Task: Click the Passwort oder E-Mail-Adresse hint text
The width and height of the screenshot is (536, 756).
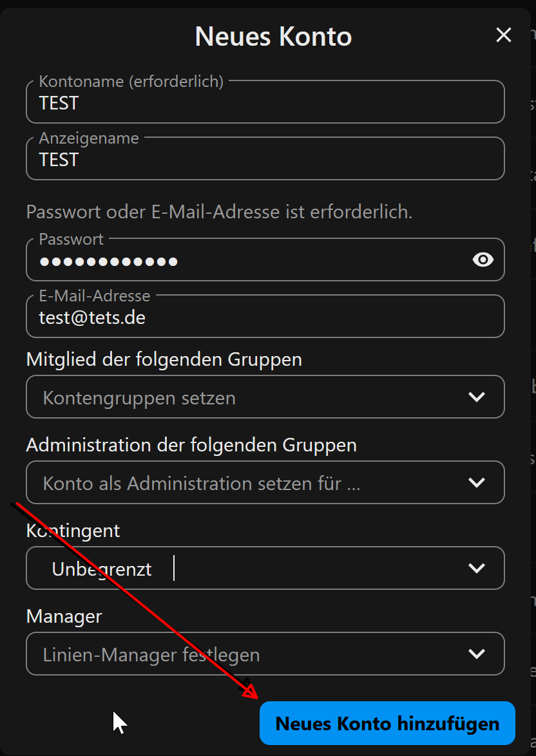Action: tap(219, 211)
